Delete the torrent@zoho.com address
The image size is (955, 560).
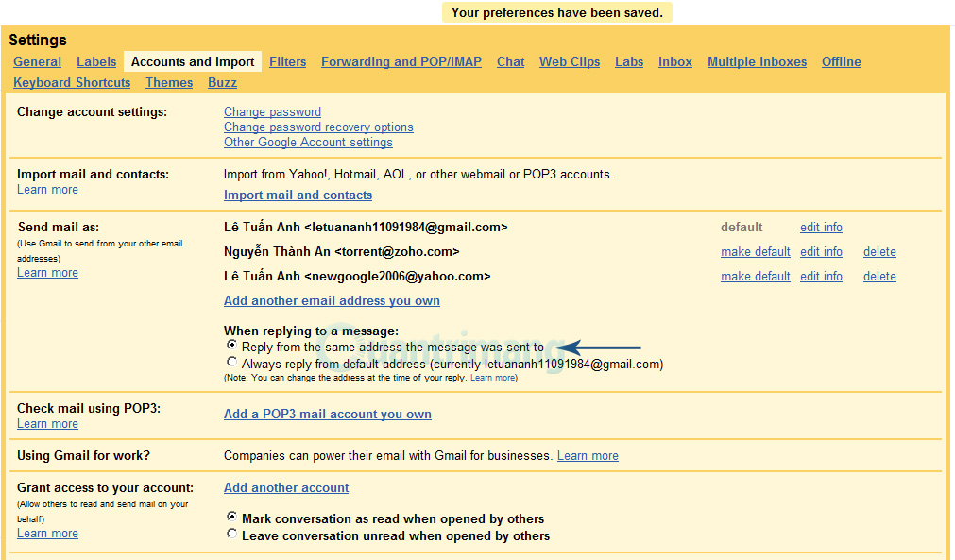[878, 251]
